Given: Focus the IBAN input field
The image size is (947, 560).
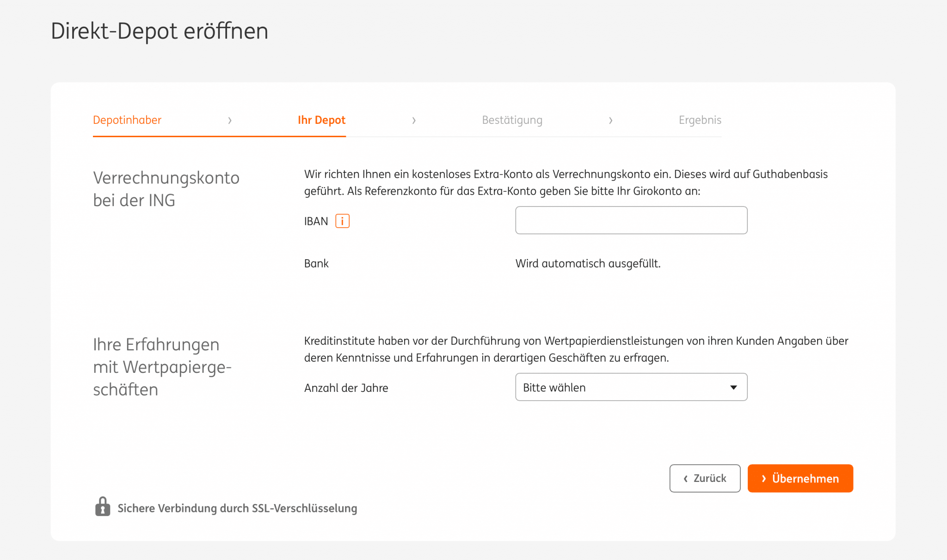Looking at the screenshot, I should pos(631,220).
